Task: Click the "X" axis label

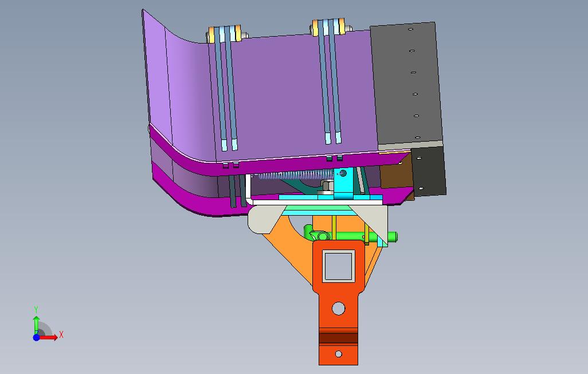Action: point(61,334)
